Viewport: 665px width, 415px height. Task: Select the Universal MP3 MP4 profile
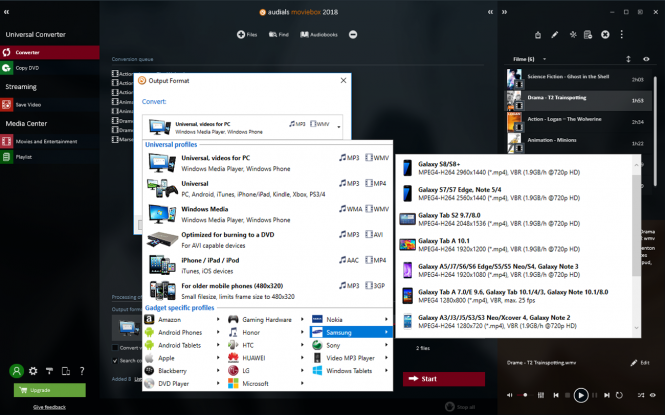[268, 189]
